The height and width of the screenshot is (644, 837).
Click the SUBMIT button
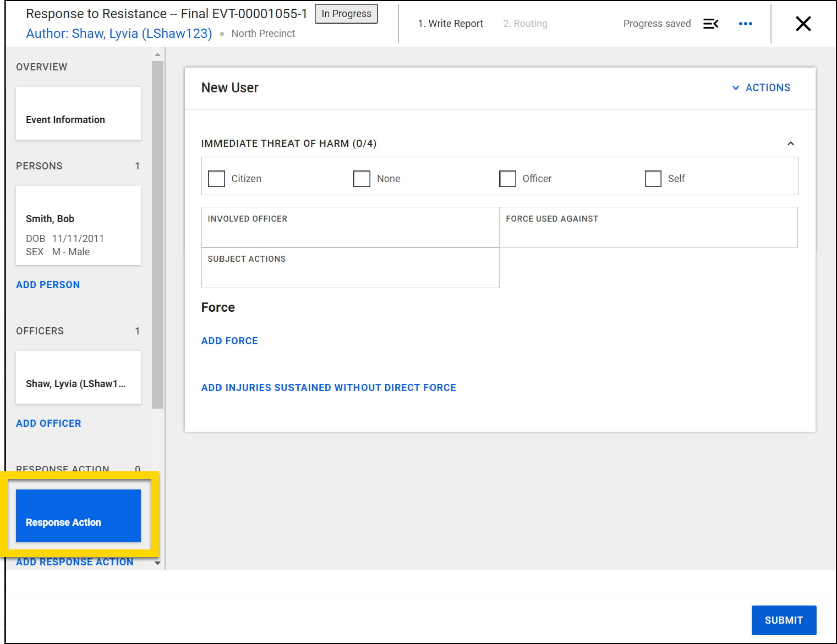[x=784, y=620]
